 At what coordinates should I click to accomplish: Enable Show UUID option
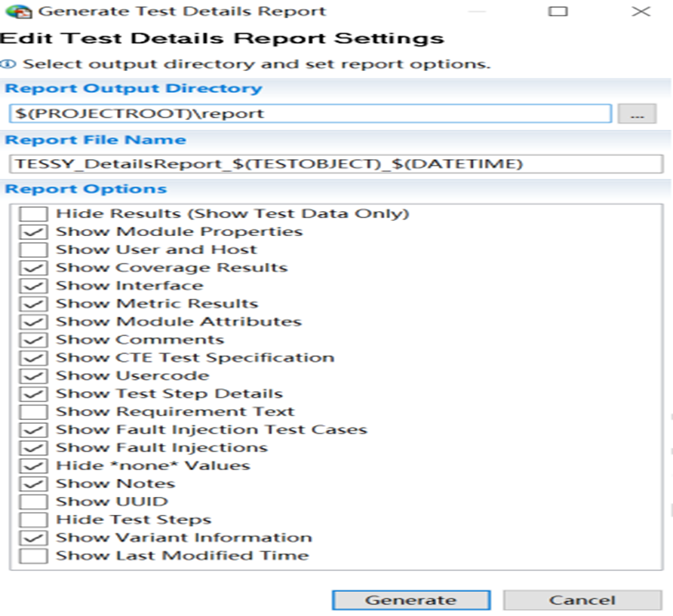click(x=33, y=502)
